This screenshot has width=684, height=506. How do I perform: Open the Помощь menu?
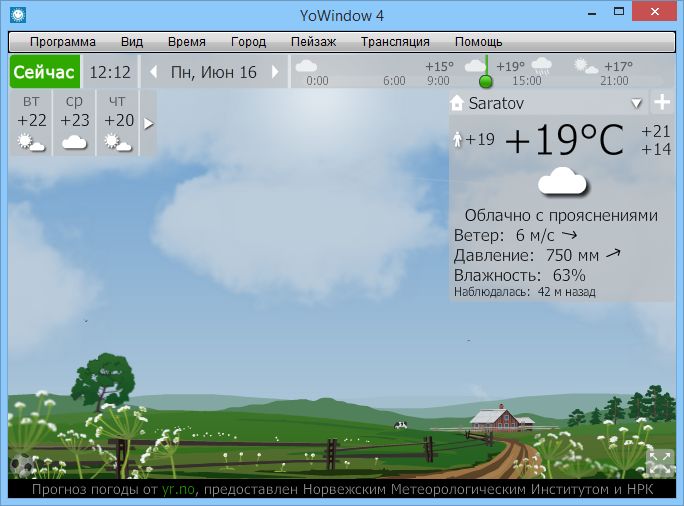(479, 42)
